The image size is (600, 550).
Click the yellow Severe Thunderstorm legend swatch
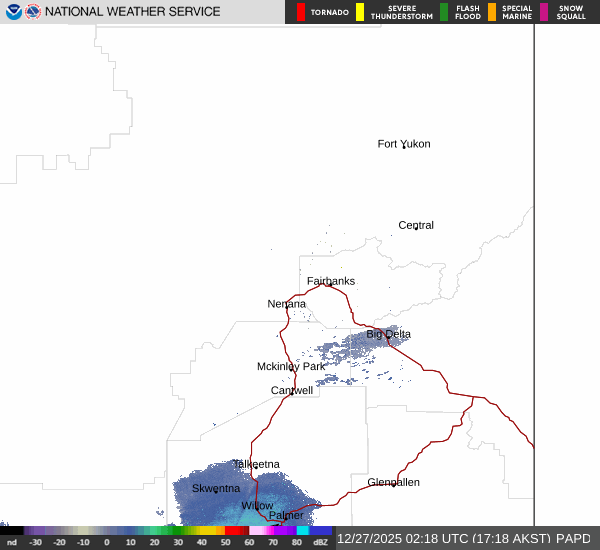[360, 12]
